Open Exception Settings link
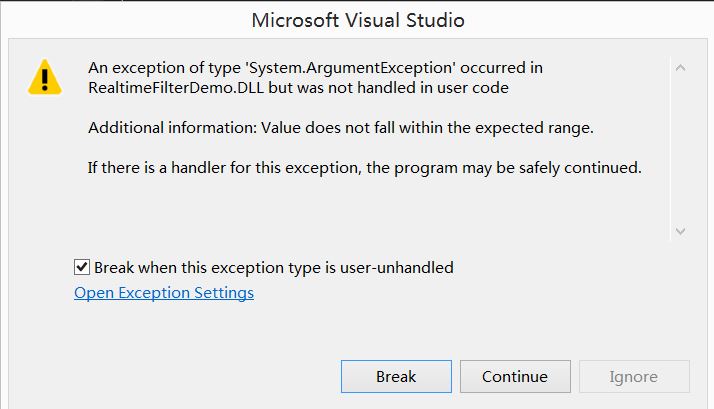 tap(164, 293)
